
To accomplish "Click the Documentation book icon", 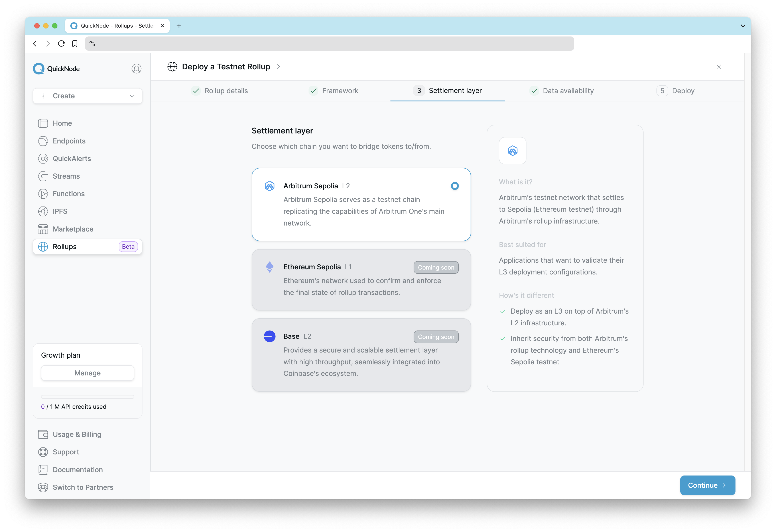I will [x=43, y=470].
